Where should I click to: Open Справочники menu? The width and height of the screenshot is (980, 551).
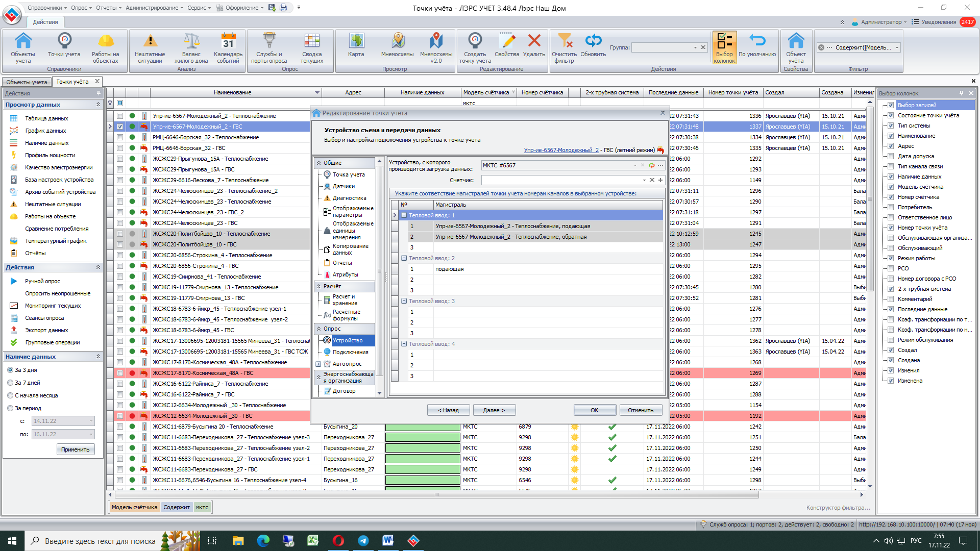[x=47, y=8]
